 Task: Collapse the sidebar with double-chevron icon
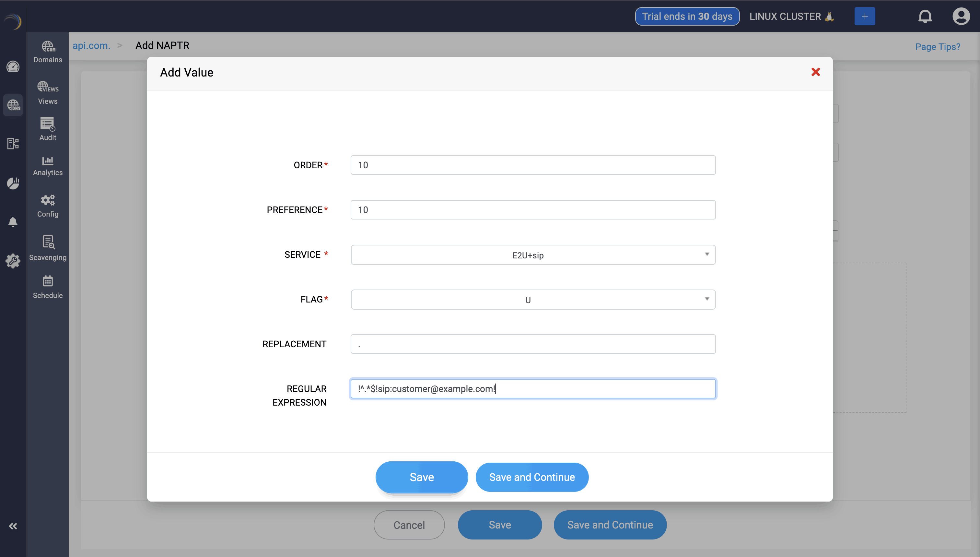click(13, 526)
